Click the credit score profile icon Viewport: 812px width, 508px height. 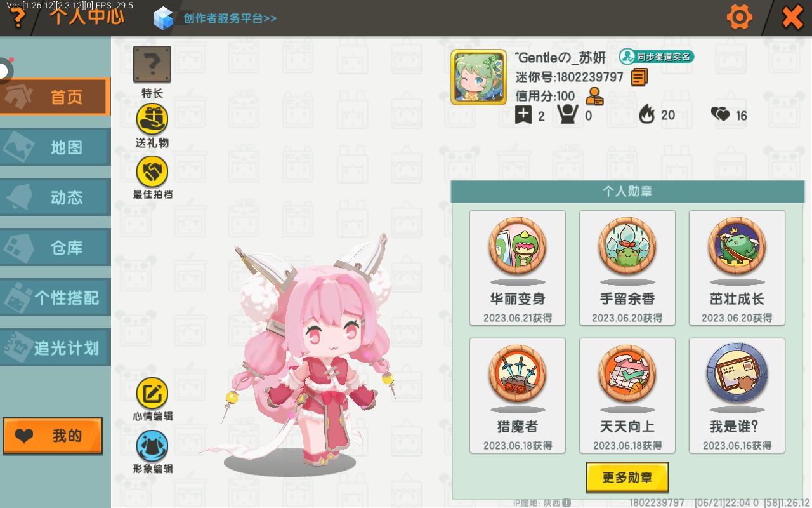point(594,97)
